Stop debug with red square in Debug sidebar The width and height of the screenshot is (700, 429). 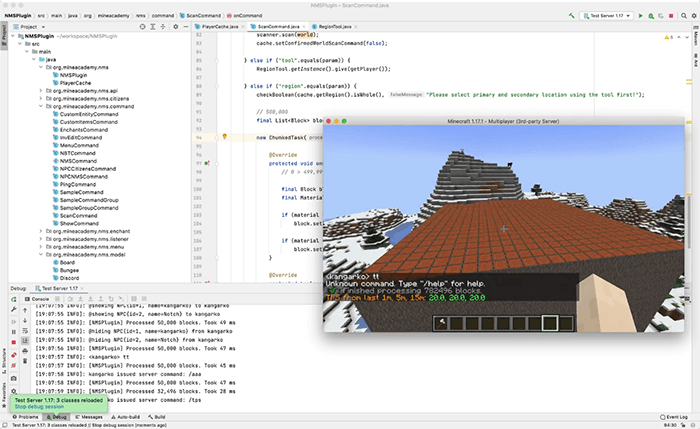pos(14,342)
